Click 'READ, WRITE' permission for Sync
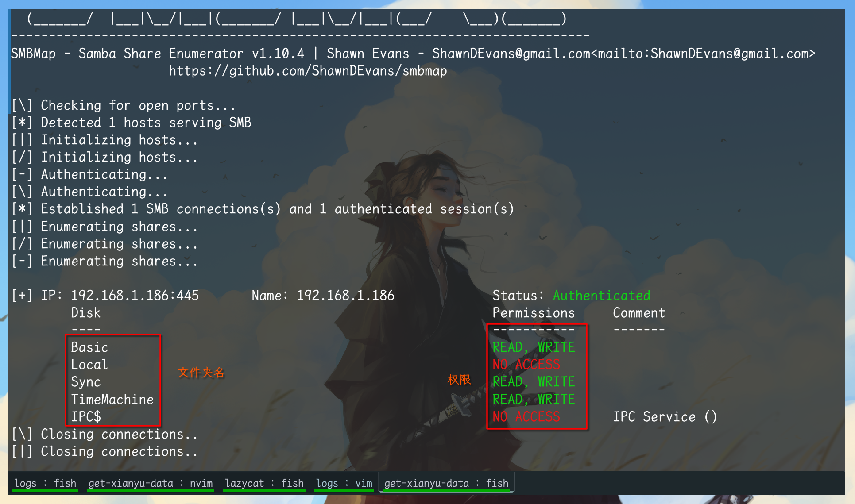 [x=534, y=382]
